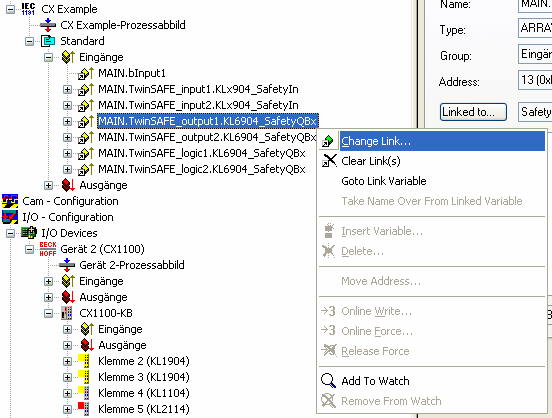
Task: Collapse the CX Example tree node
Action: click(11, 9)
